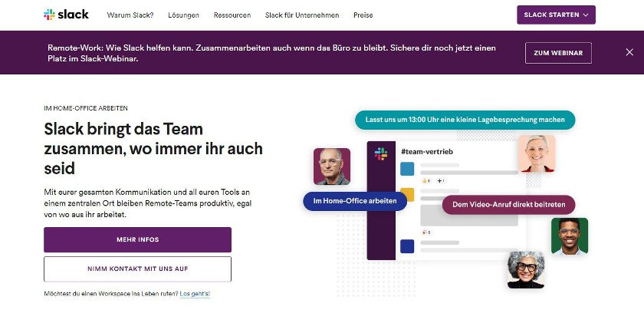Viewport: 644px width, 333px height.
Task: Click the smiling blonde woman portrait
Action: 537,153
